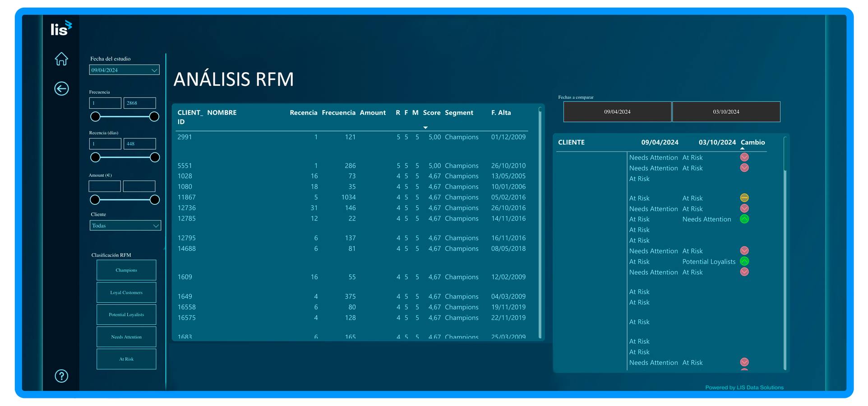
Task: Click Amount slider left handle
Action: [95, 200]
